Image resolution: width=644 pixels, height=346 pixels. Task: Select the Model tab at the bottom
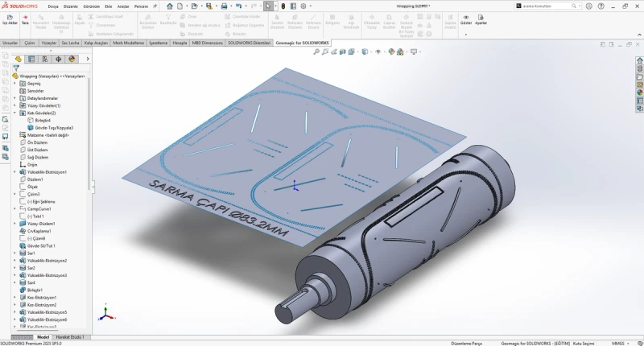pyautogui.click(x=43, y=337)
